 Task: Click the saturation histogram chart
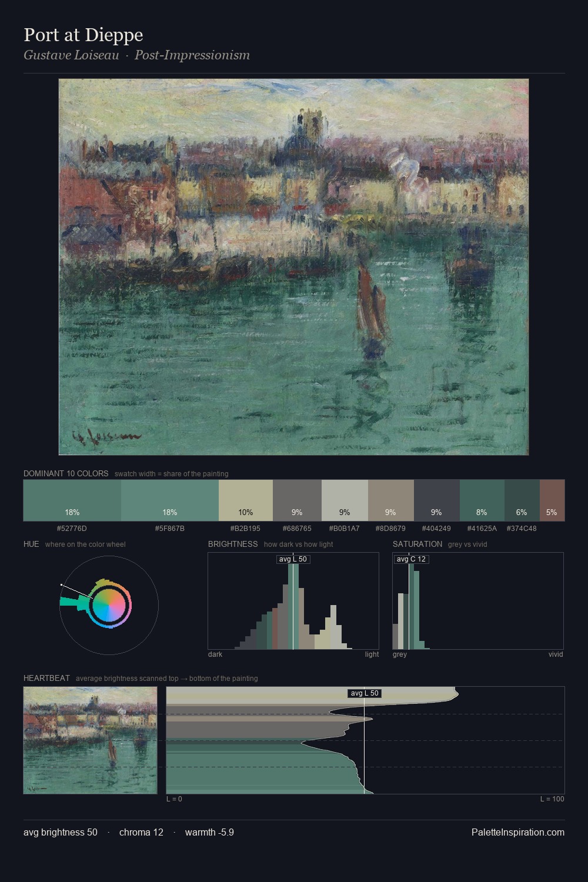point(478,601)
